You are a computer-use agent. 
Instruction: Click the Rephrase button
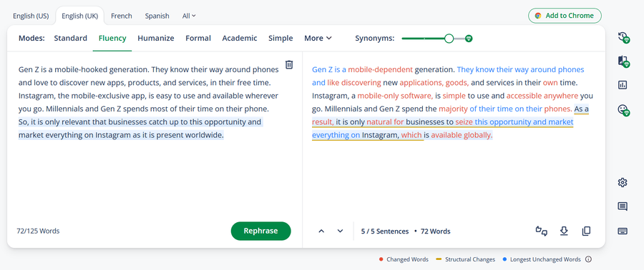point(260,231)
